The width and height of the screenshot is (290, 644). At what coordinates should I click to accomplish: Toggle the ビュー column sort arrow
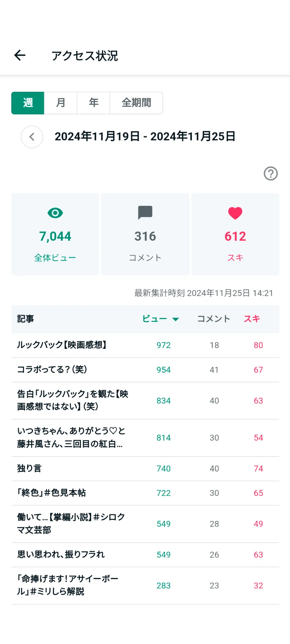[x=176, y=319]
